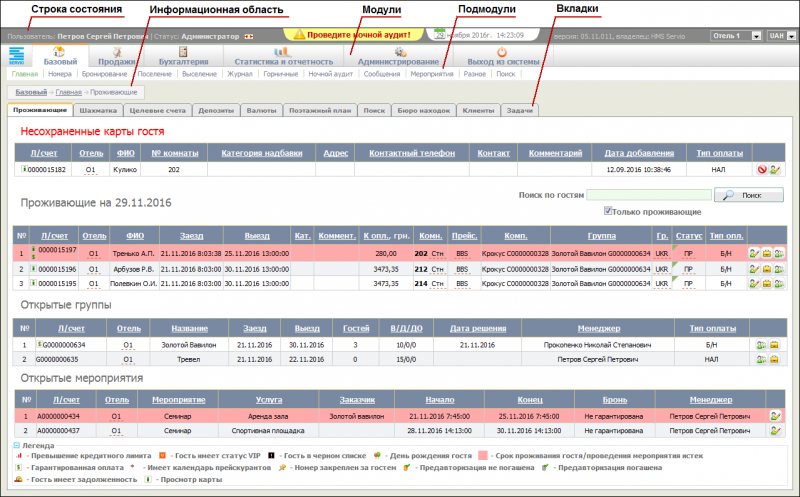
Task: Open the edit icon for guest Тренько А.П.
Action: 754,254
